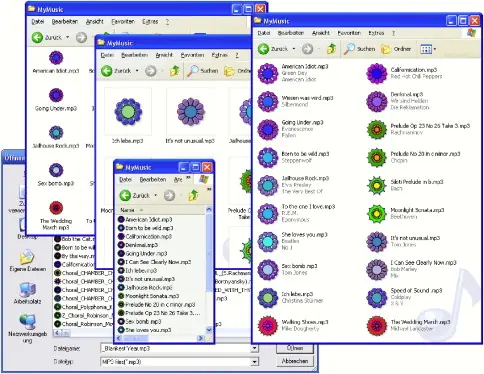Screen dimensions: 484x374
Task: Open Bearbeiten menu in the thumbnail window
Action: point(134,55)
